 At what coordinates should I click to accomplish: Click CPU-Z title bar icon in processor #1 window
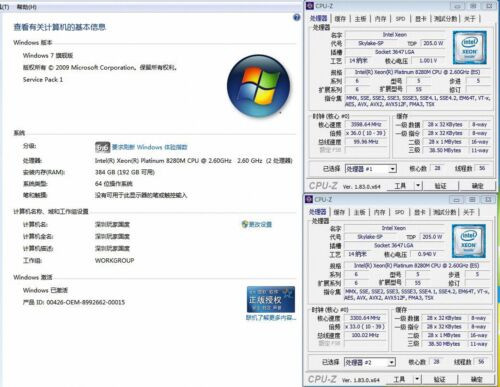click(x=310, y=6)
